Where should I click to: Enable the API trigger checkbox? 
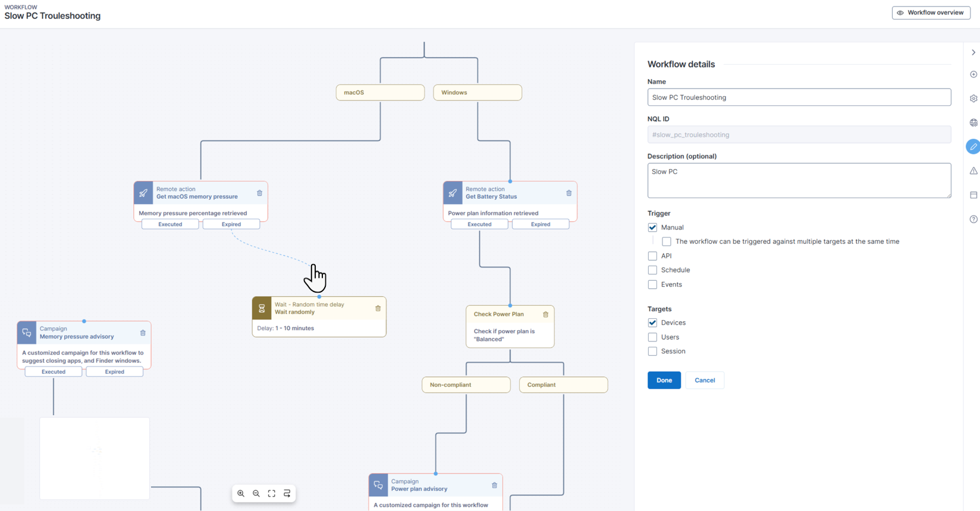pyautogui.click(x=652, y=256)
